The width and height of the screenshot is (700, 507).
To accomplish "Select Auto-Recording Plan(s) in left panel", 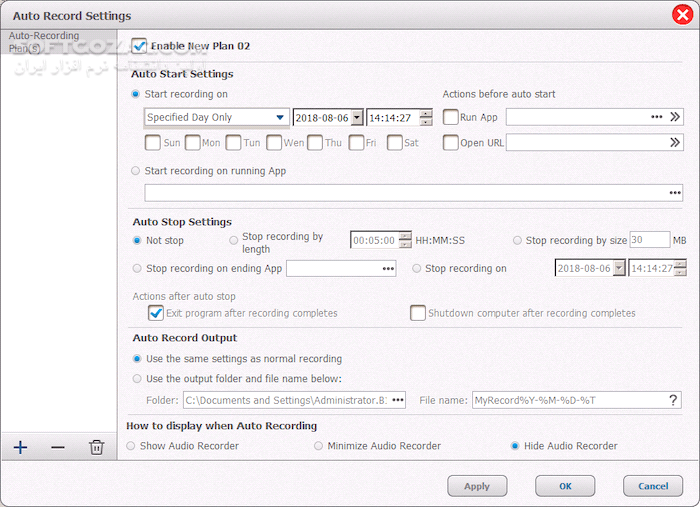I will coord(43,41).
